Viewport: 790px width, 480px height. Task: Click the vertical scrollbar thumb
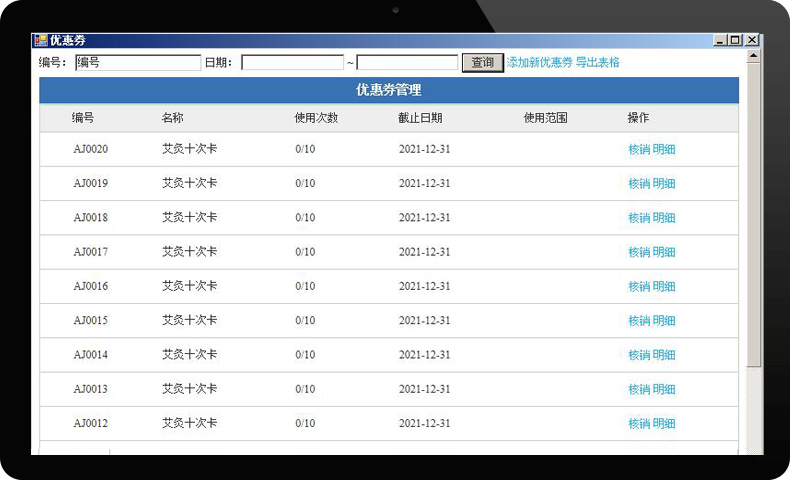[753, 215]
